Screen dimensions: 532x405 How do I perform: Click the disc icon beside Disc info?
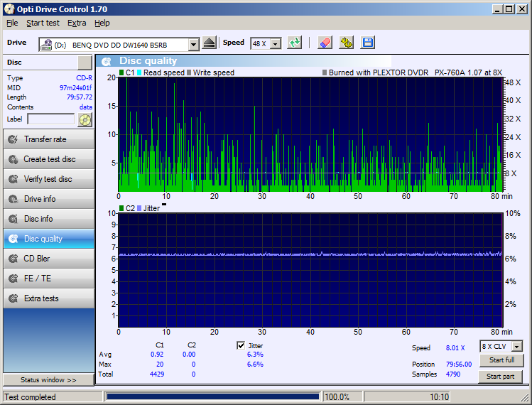(x=13, y=219)
